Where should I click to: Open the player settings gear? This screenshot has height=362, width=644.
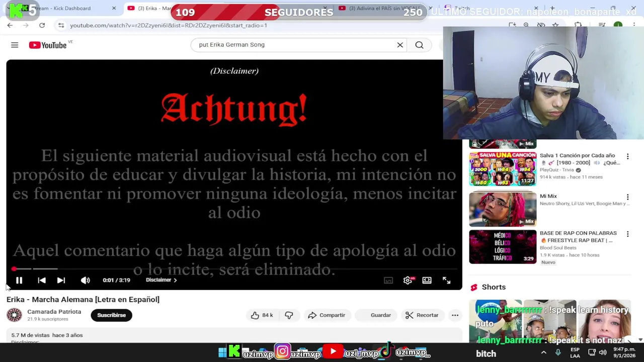pos(408,281)
